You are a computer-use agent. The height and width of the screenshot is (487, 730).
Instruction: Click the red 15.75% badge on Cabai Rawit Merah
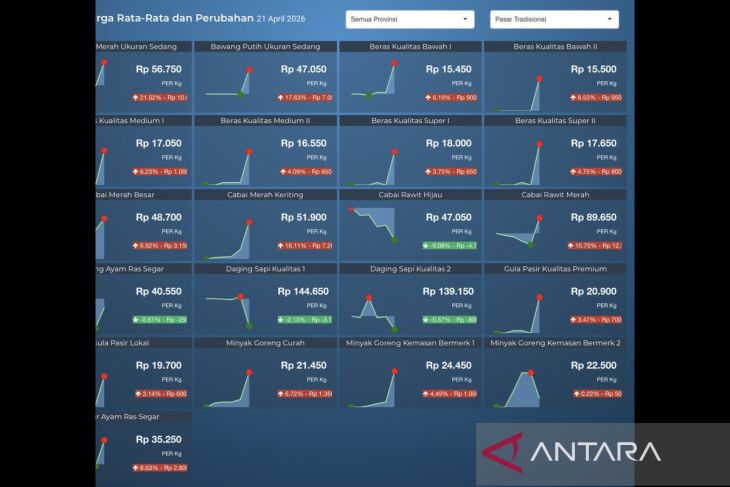[591, 246]
